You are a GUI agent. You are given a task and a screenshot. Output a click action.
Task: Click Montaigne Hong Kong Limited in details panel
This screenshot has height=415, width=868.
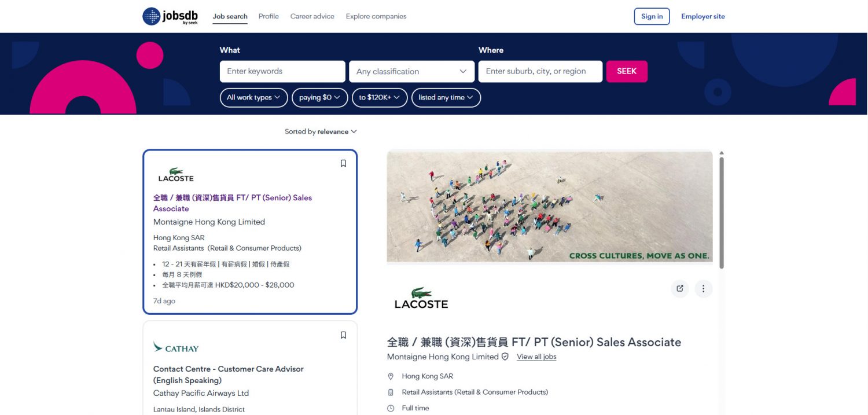coord(443,357)
